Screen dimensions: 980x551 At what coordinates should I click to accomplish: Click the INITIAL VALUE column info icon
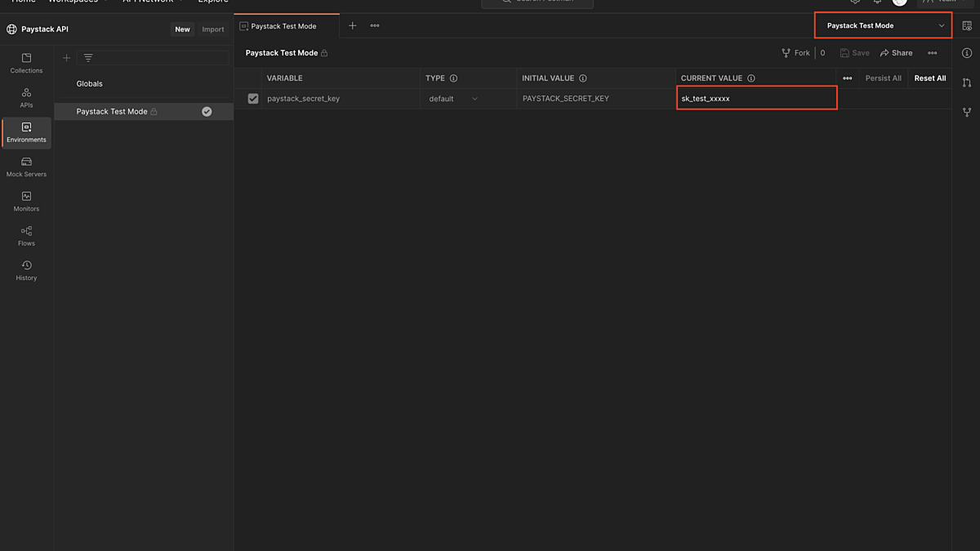coord(583,78)
